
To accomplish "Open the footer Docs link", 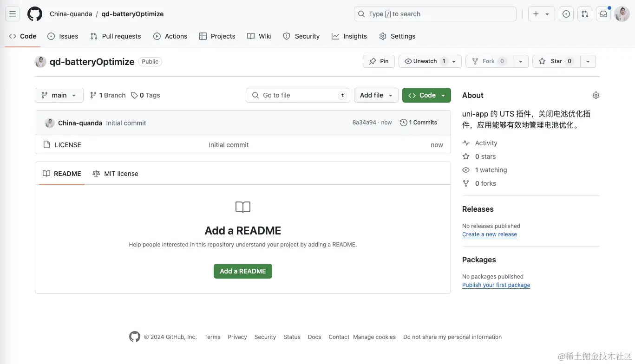I will pyautogui.click(x=314, y=337).
